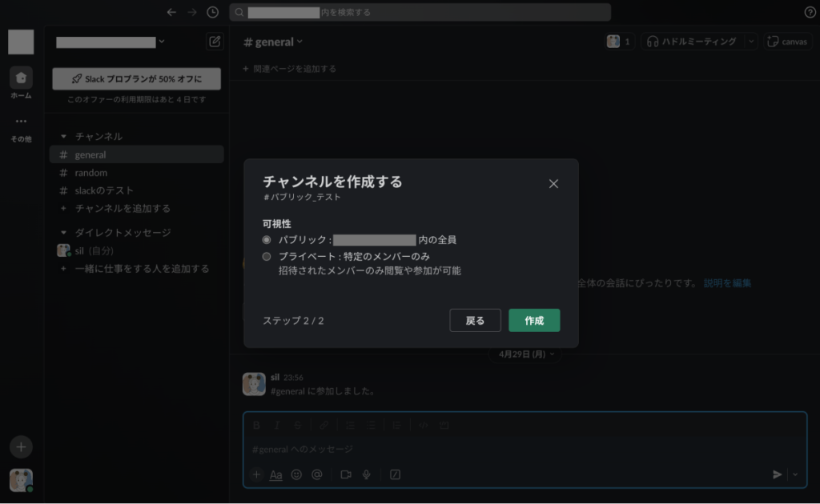Expand the ハドルミーティング dropdown arrow

(x=751, y=42)
